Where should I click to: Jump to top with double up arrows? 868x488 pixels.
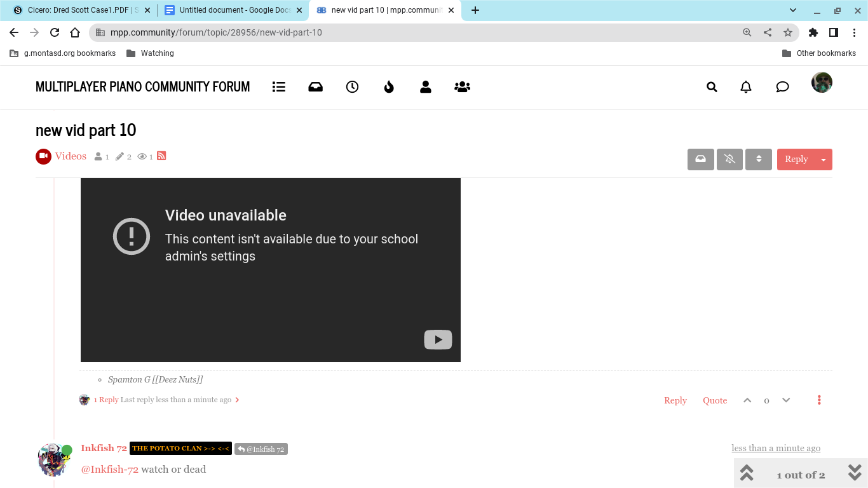(747, 472)
